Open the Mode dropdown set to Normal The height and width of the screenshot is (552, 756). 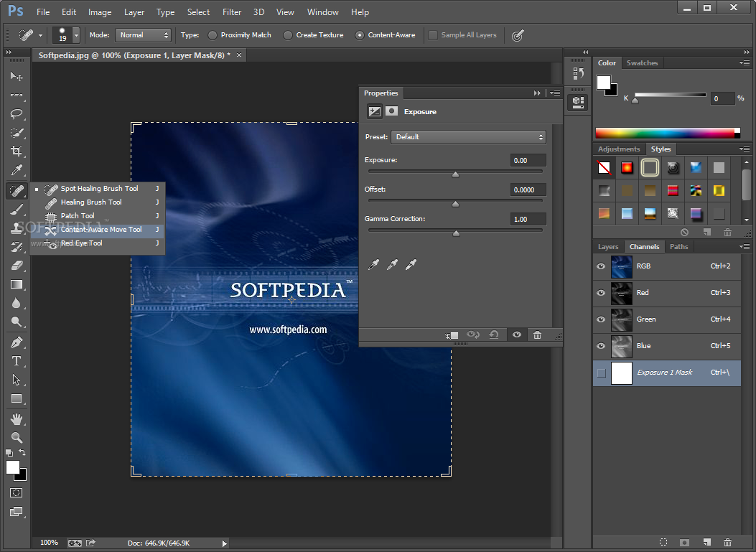[143, 35]
